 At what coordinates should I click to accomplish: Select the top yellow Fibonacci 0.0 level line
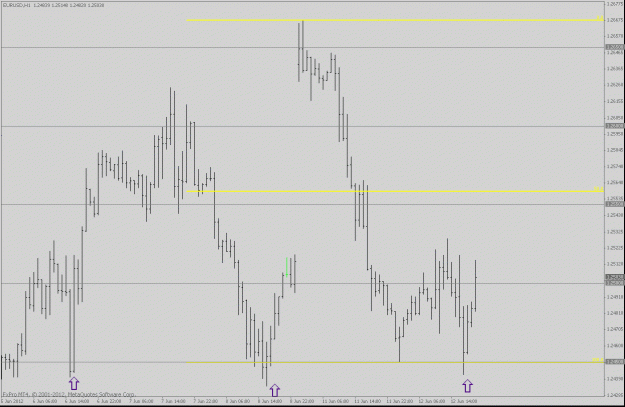pos(395,20)
